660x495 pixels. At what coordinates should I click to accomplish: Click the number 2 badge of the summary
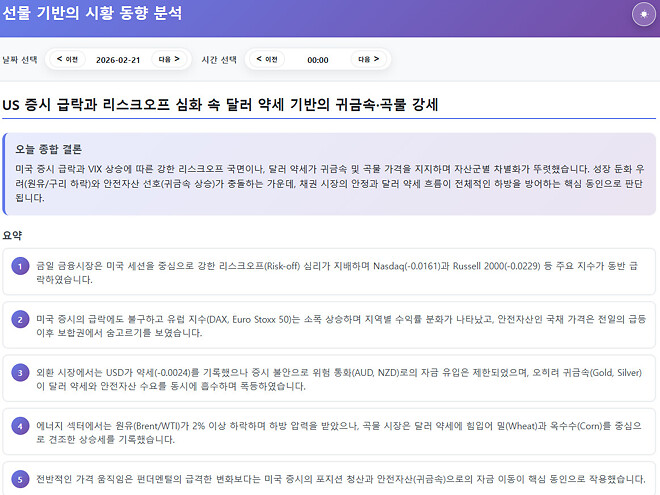20,319
